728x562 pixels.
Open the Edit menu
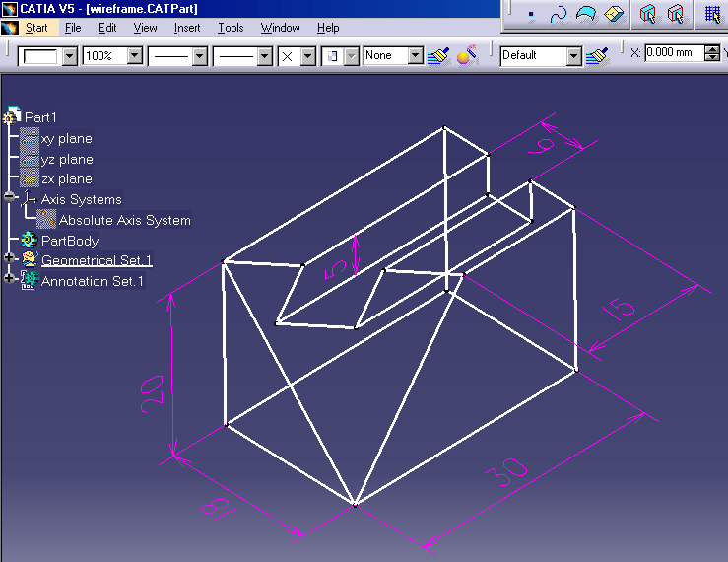click(107, 28)
